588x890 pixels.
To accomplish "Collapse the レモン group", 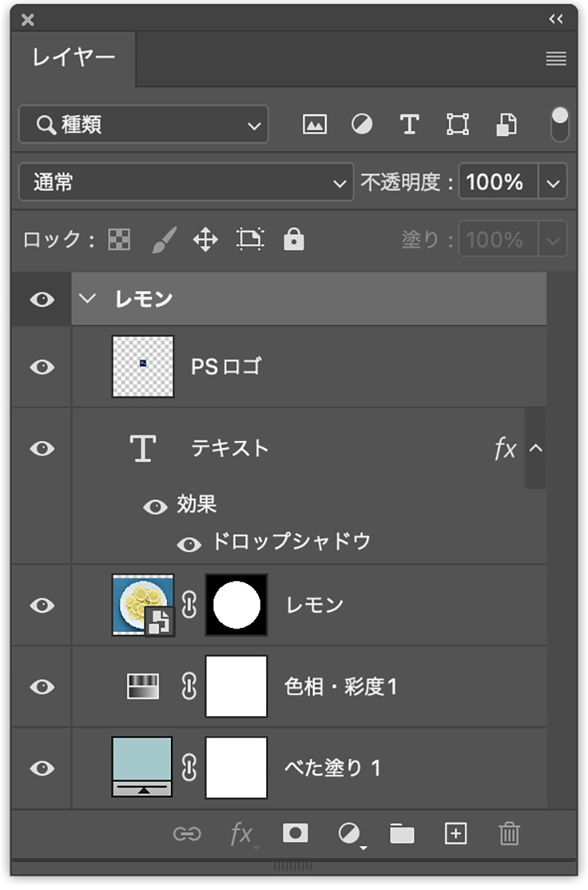I will pyautogui.click(x=87, y=300).
